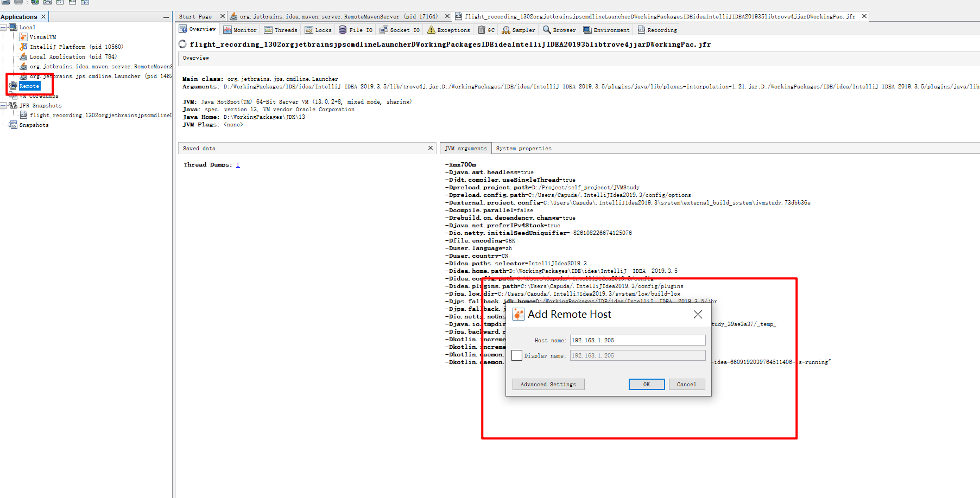Open Browser view via the magnifier icon
Viewport: 980px width, 498px height.
tap(547, 30)
